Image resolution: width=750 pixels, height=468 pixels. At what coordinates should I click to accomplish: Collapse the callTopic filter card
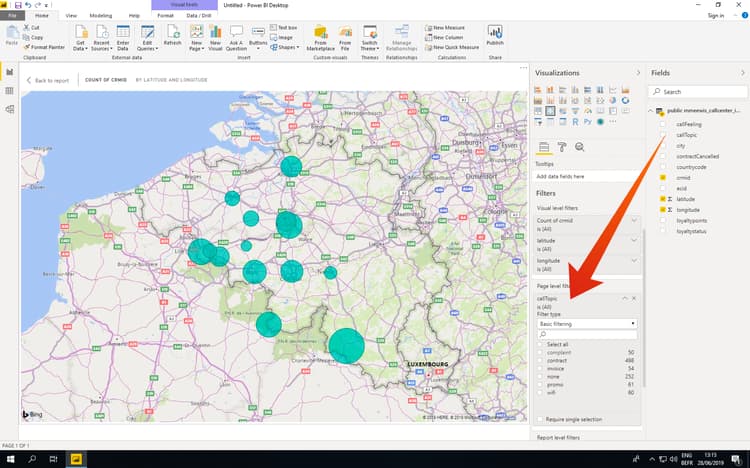pos(624,298)
